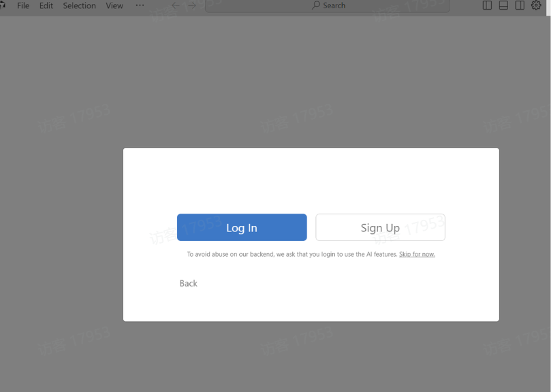Open settings with the gear icon
This screenshot has height=392, width=551.
pyautogui.click(x=536, y=5)
